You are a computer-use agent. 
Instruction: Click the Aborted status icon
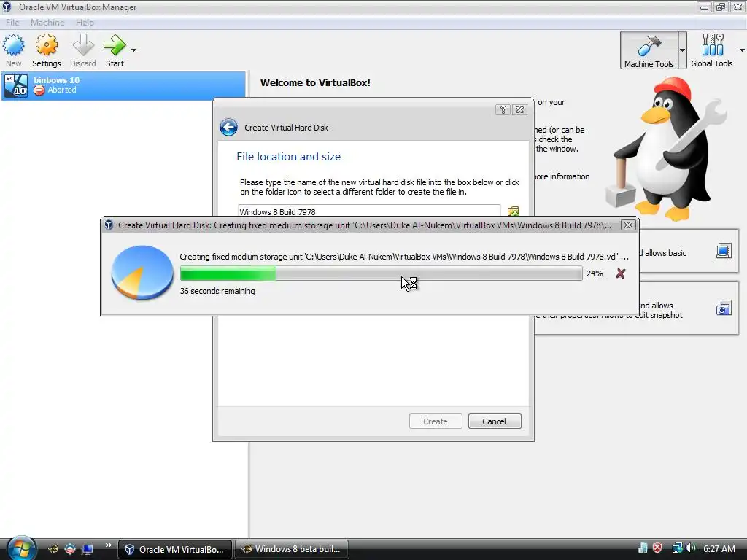pos(39,90)
